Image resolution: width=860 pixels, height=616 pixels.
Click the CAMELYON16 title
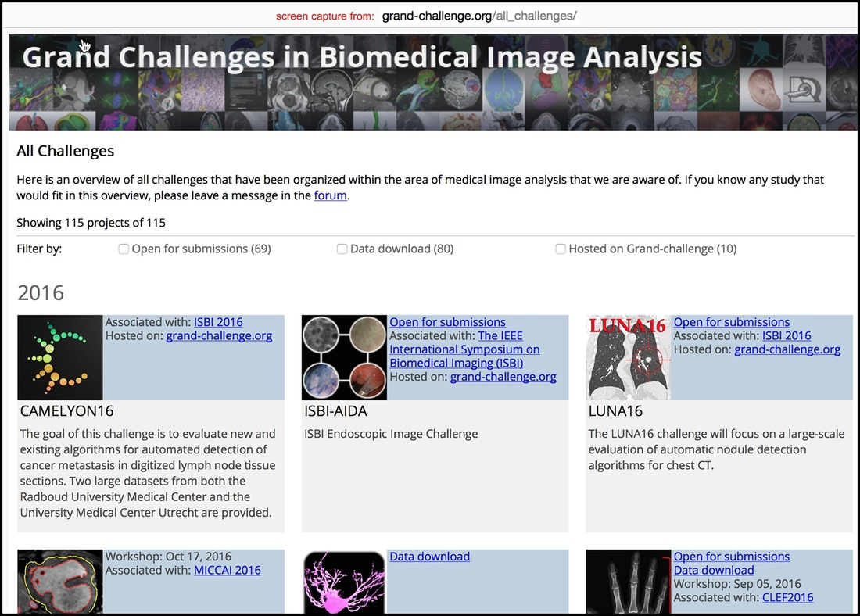[67, 411]
